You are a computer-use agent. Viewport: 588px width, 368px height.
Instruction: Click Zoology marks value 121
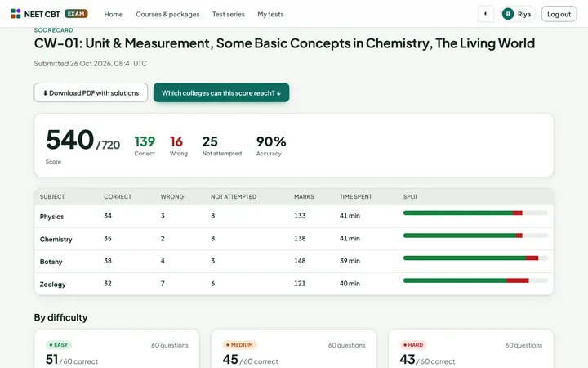click(300, 283)
